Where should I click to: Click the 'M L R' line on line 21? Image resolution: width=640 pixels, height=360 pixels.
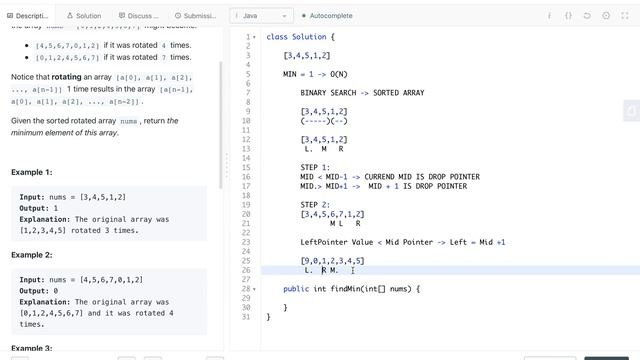[x=345, y=224]
